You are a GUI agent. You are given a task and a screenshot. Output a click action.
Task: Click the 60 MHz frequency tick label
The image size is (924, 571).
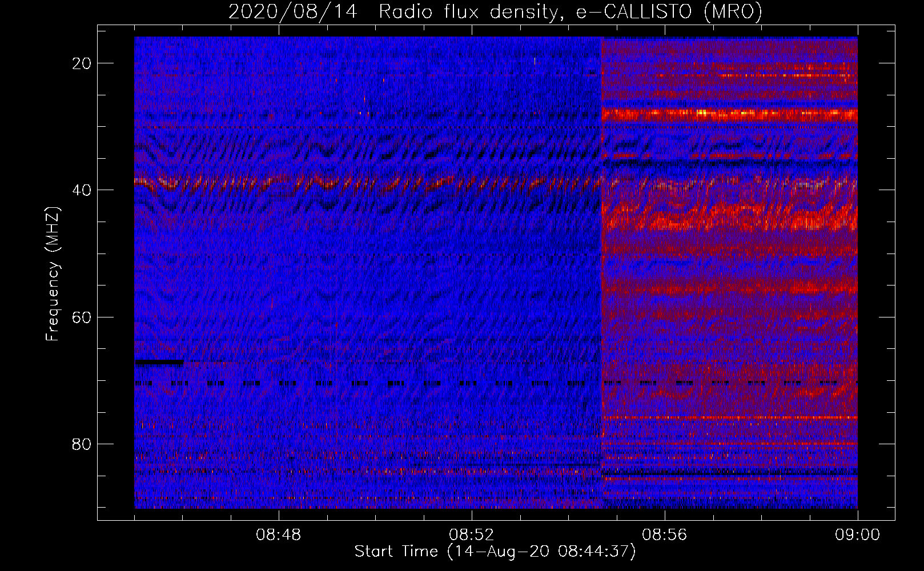82,317
